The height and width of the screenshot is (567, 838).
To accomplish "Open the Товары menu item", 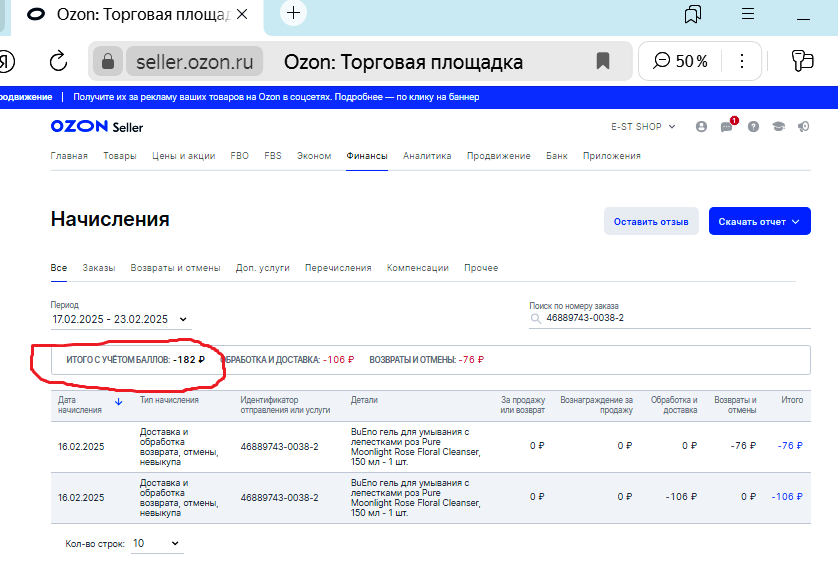I will 120,156.
